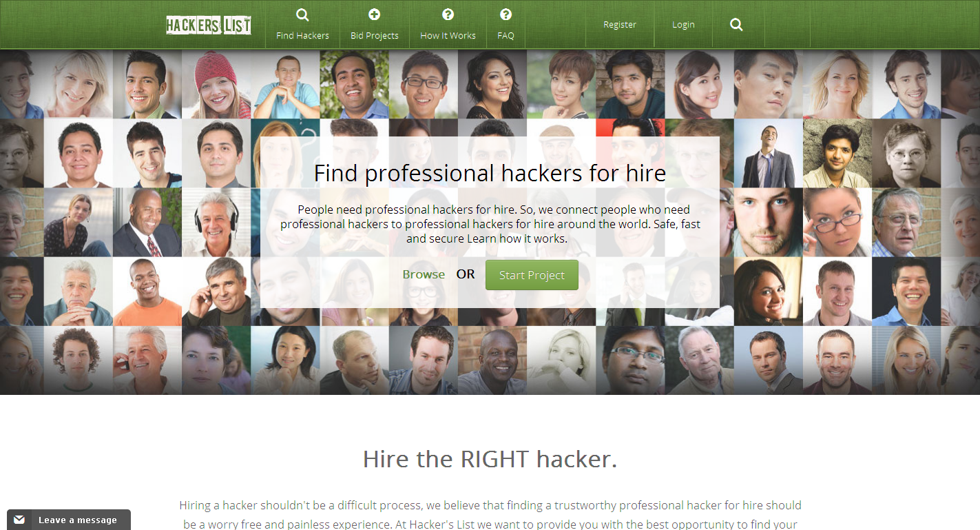Follow the Browse link
The image size is (980, 530).
pos(424,274)
